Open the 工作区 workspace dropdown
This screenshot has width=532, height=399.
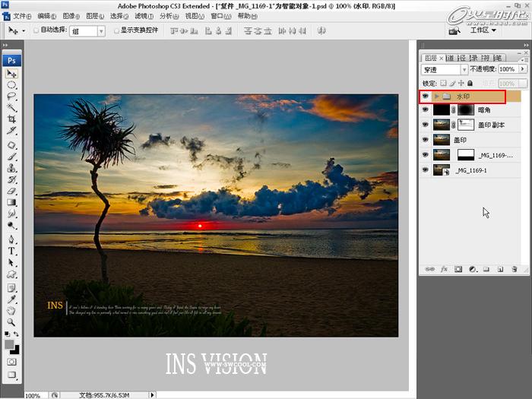tap(483, 30)
